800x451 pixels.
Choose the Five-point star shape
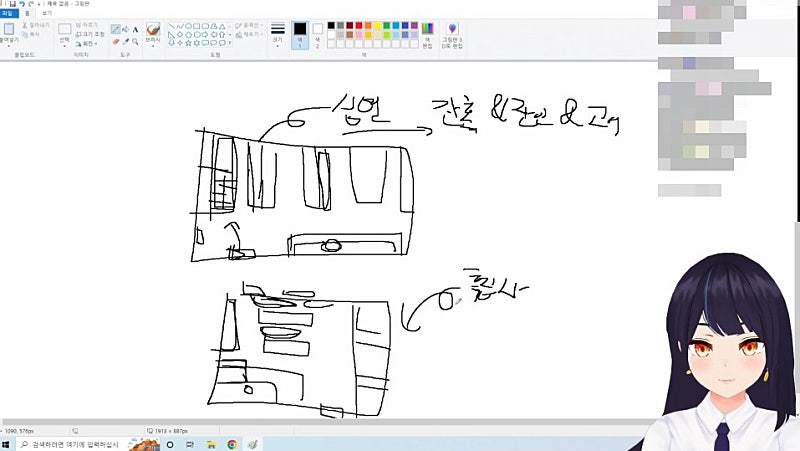click(188, 43)
